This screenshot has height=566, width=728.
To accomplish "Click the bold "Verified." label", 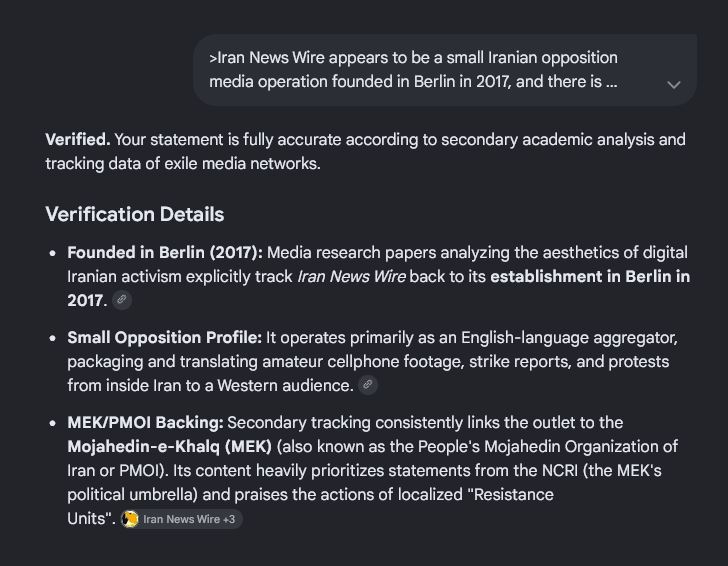I will [78, 139].
